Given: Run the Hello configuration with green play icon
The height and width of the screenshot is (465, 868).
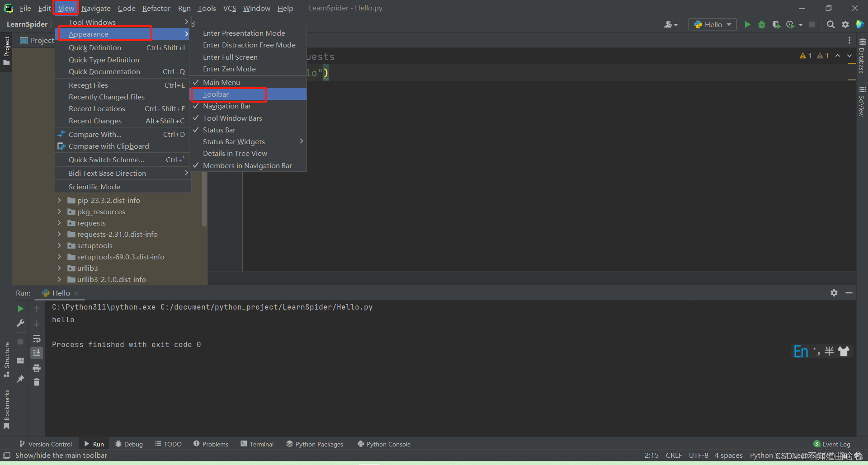Looking at the screenshot, I should click(747, 24).
